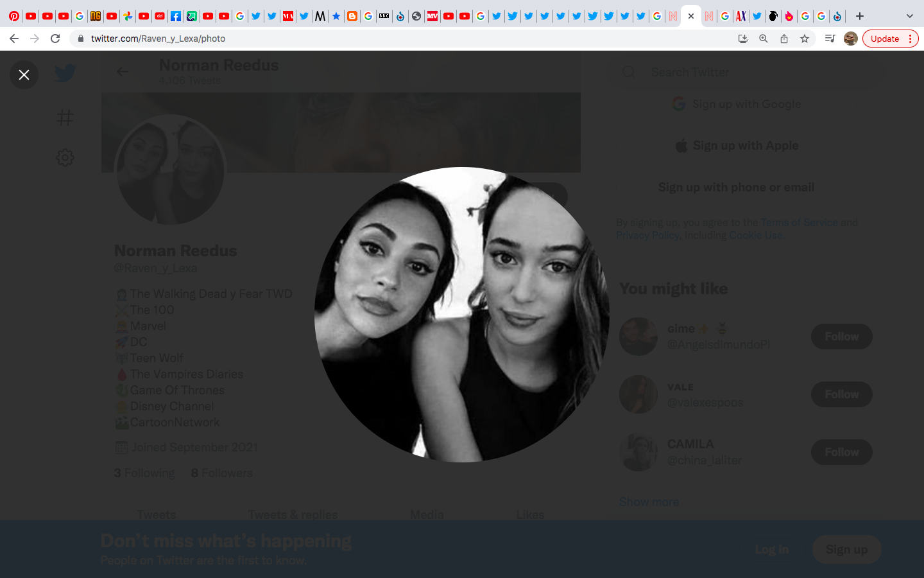View the 3 Following list

(144, 473)
